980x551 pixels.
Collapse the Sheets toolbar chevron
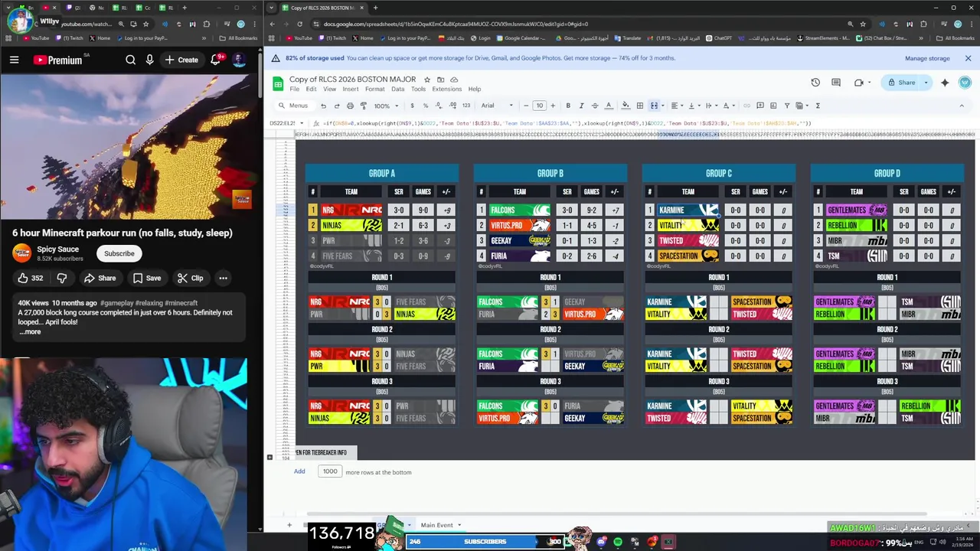pyautogui.click(x=962, y=106)
